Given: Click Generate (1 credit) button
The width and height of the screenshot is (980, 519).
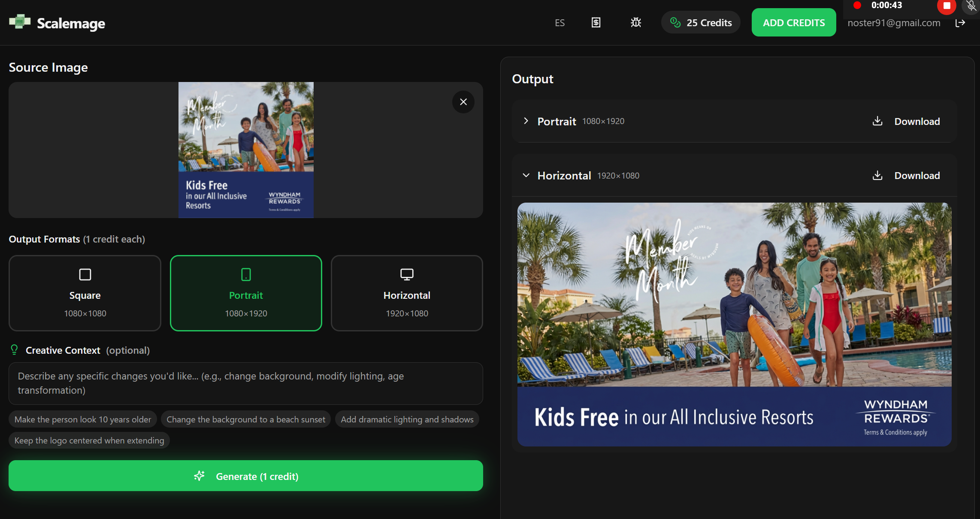Looking at the screenshot, I should 246,476.
